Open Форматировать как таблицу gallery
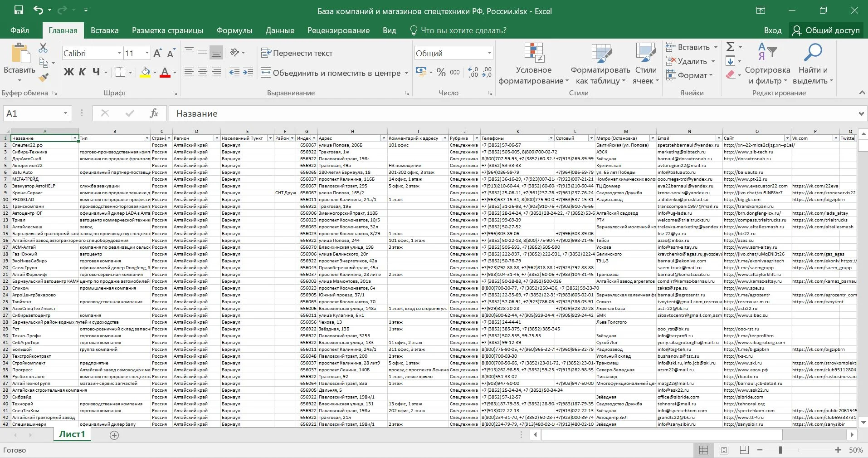 point(600,64)
